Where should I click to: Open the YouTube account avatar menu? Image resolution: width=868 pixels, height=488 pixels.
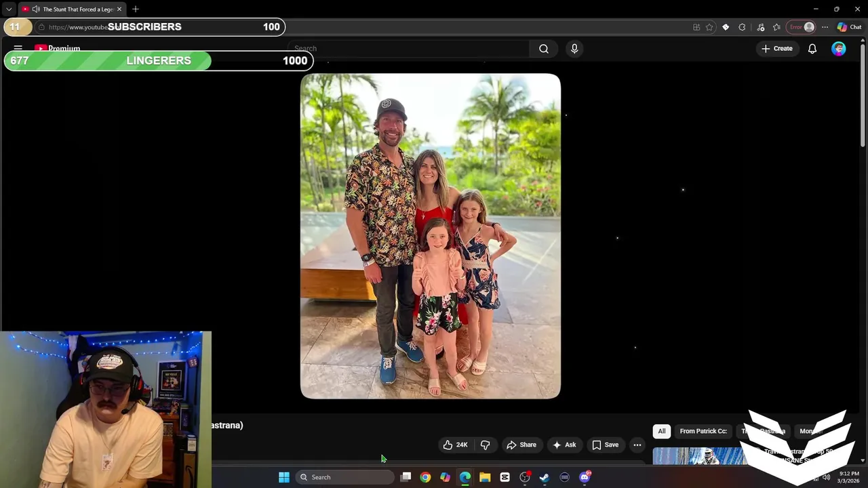coord(839,49)
